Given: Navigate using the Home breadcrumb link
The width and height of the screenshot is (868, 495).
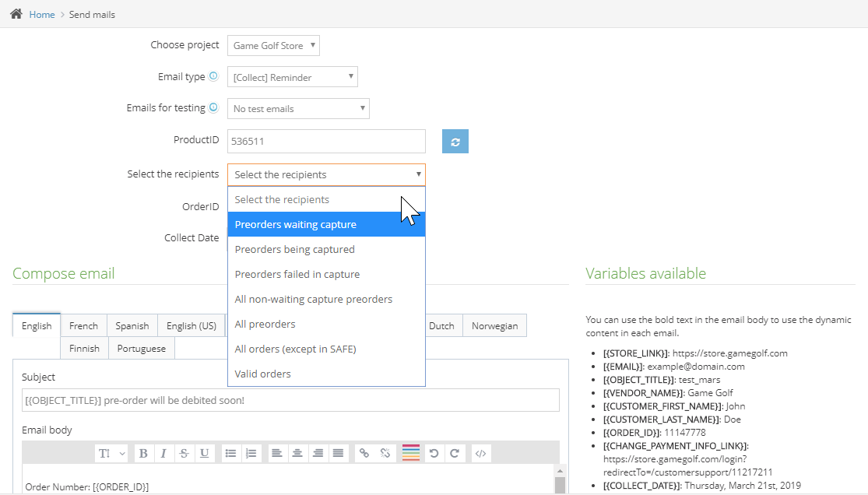Looking at the screenshot, I should click(42, 14).
